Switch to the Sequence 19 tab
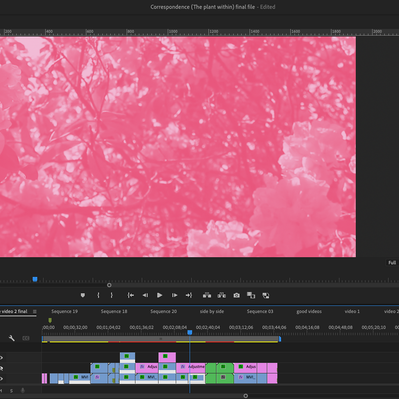This screenshot has width=399, height=399. 64,311
